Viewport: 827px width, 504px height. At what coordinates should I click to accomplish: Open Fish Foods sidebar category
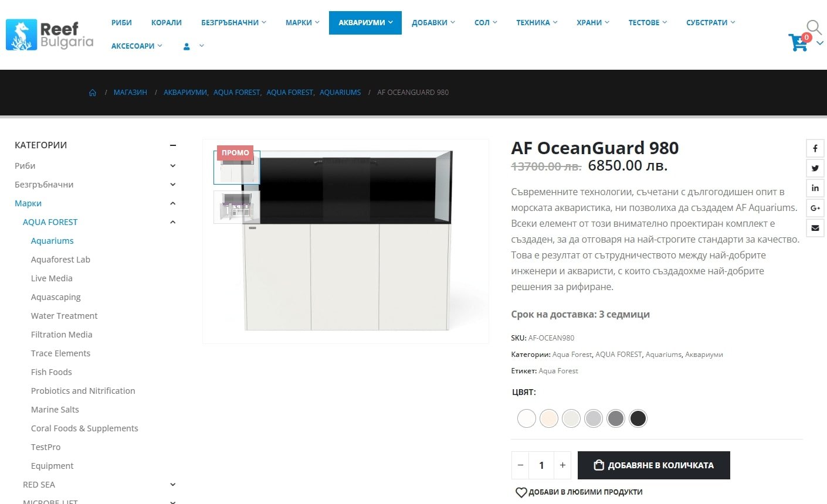click(52, 372)
